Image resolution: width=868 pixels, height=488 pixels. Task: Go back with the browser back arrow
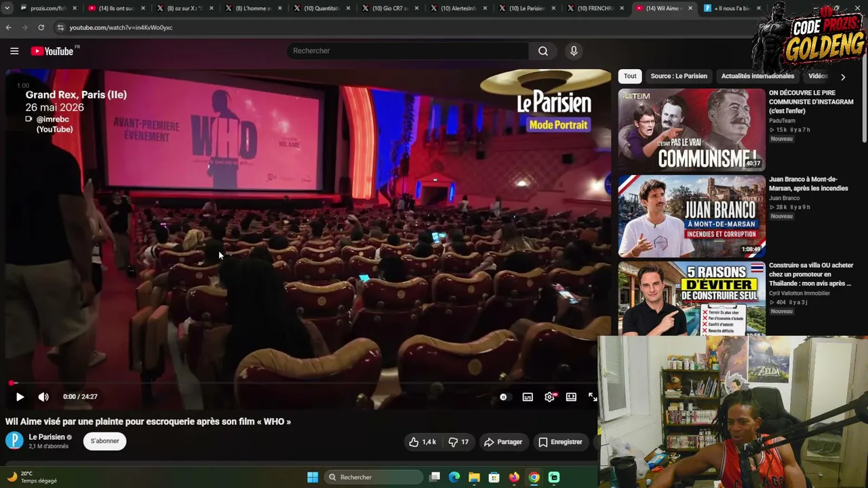click(9, 27)
